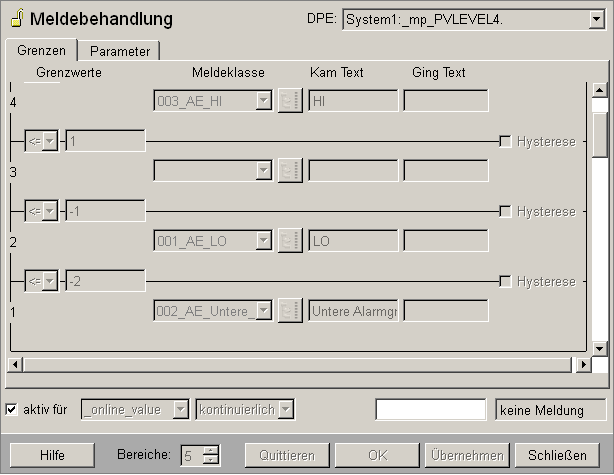614x475 pixels.
Task: Click the Kam Text field 'Untere Alarmgr'
Action: [353, 311]
